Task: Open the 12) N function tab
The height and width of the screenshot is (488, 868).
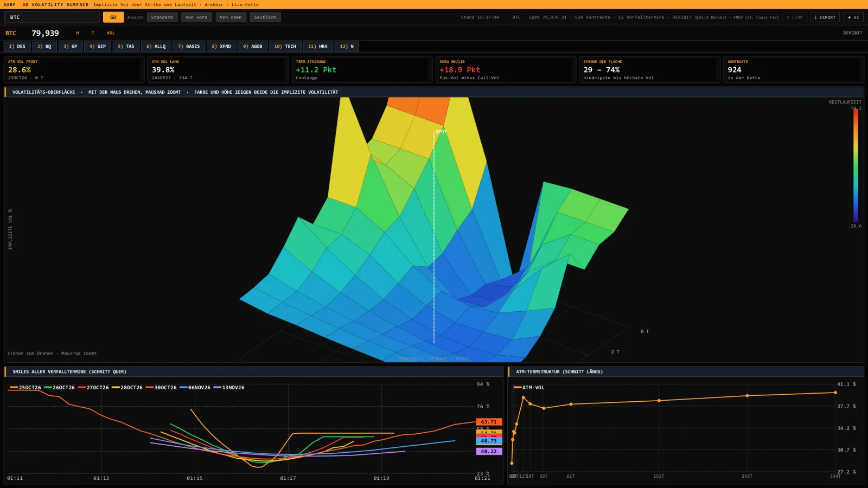Action: [x=347, y=47]
